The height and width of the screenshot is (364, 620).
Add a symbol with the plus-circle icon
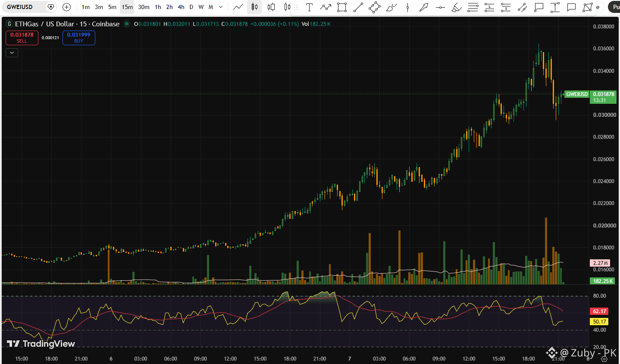coord(66,7)
